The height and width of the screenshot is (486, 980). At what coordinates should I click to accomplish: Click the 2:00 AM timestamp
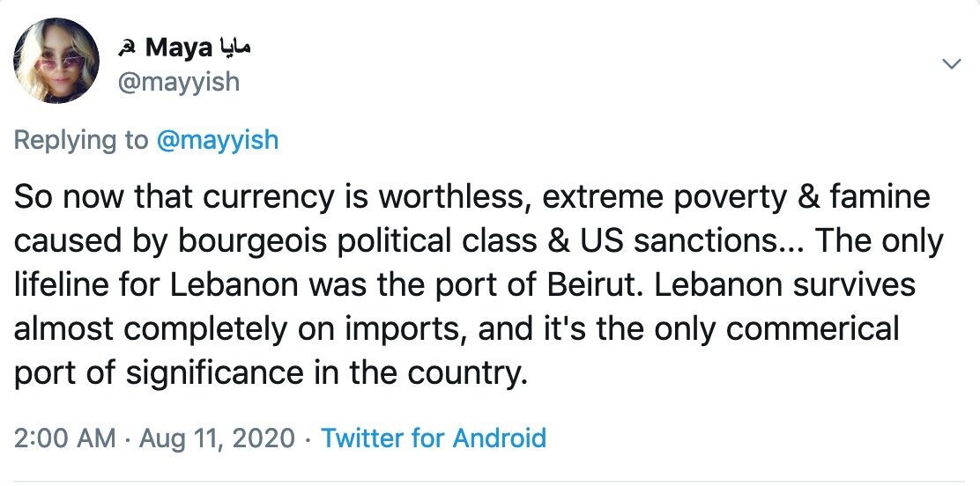[x=64, y=438]
